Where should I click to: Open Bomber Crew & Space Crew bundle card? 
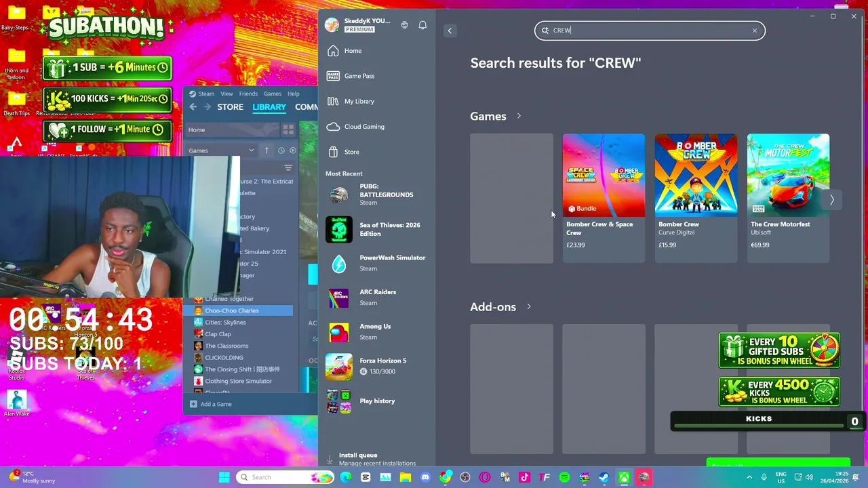pos(604,198)
